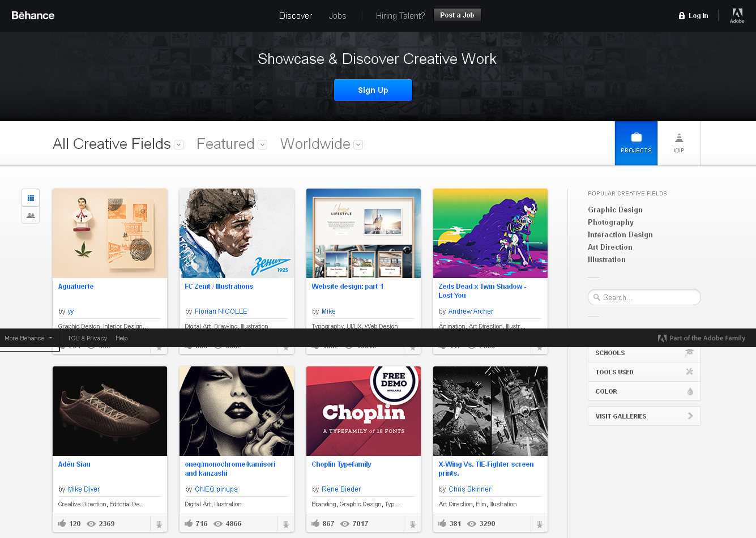Click the thumbs-up icon on Choplin Typefamily

click(x=315, y=523)
